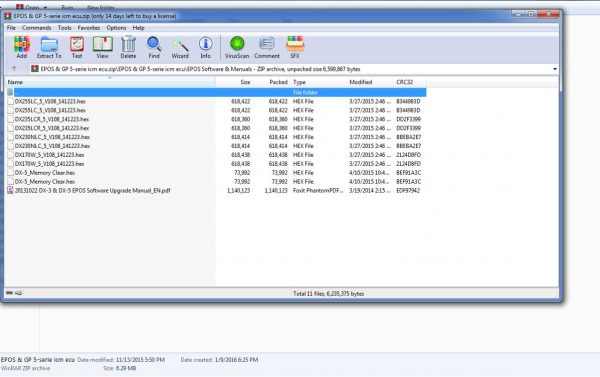Open the View file tool
This screenshot has width=600, height=377.
point(103,47)
